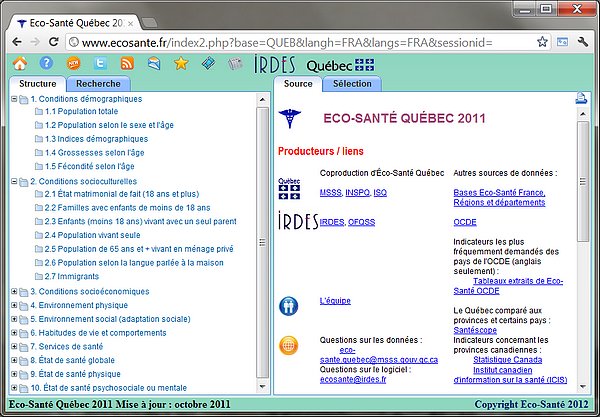This screenshot has height=417, width=600.
Task: Select 1.3 Indices démographiques
Action: 91,139
